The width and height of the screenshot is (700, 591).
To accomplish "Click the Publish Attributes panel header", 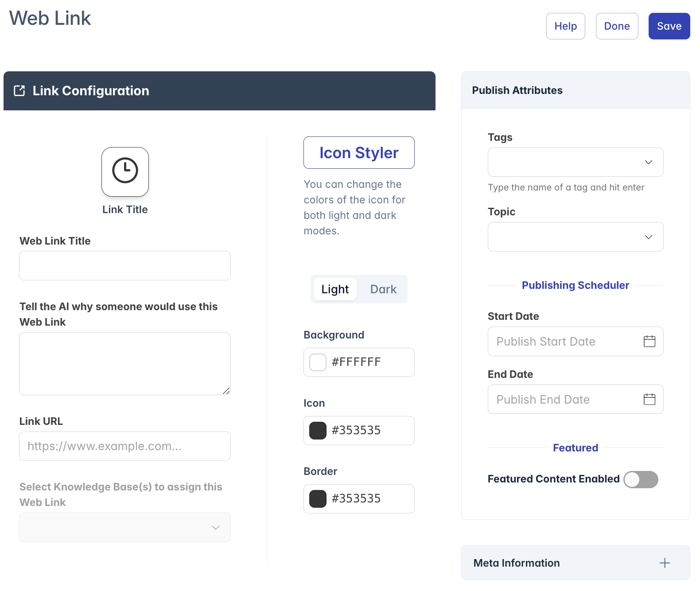I will click(576, 90).
